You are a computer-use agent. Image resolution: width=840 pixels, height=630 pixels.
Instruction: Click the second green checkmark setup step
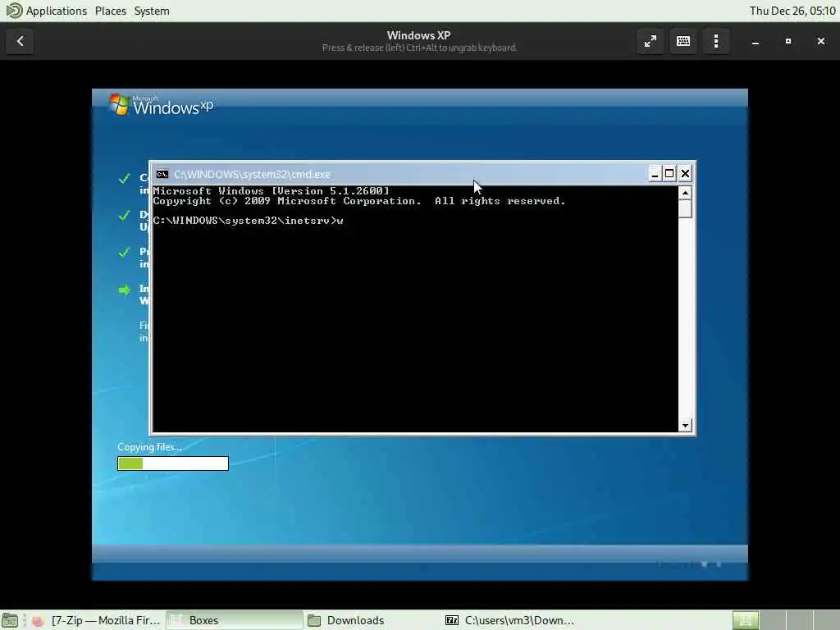tap(125, 216)
